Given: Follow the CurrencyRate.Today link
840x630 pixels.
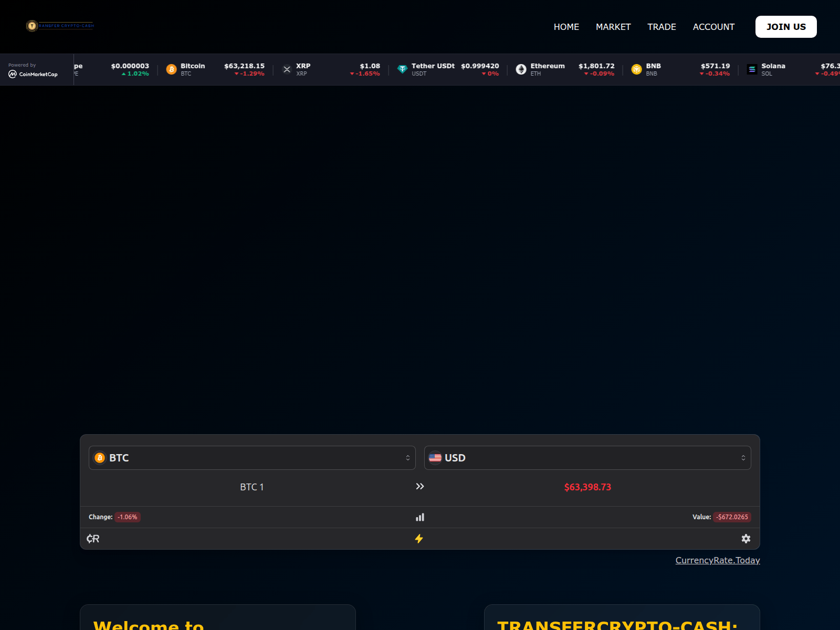Looking at the screenshot, I should pos(718,560).
